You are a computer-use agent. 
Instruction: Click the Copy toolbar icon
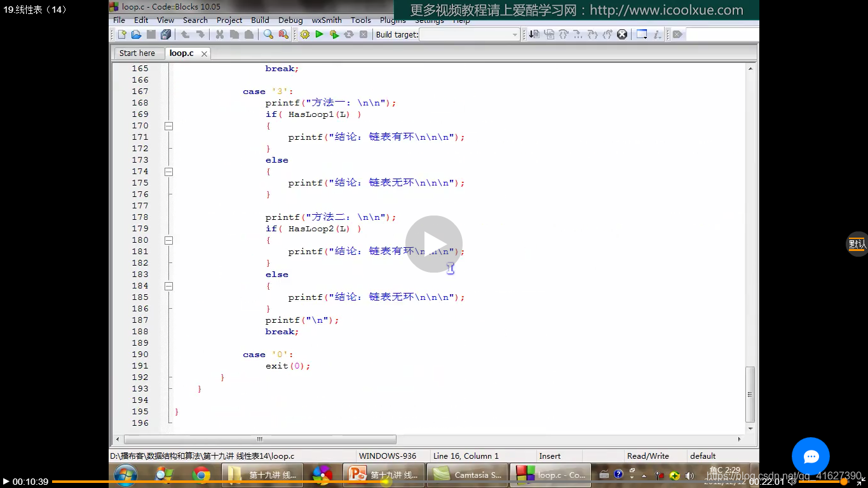(x=234, y=34)
